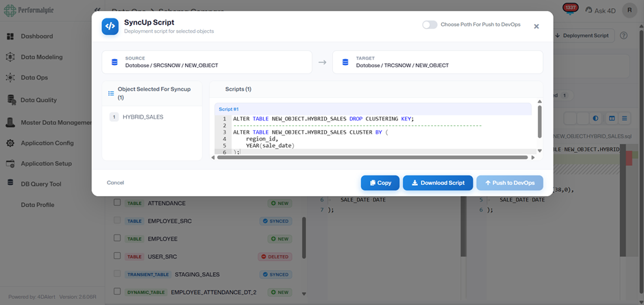644x305 pixels.
Task: Toggle the contrast half-circle view icon
Action: click(595, 119)
